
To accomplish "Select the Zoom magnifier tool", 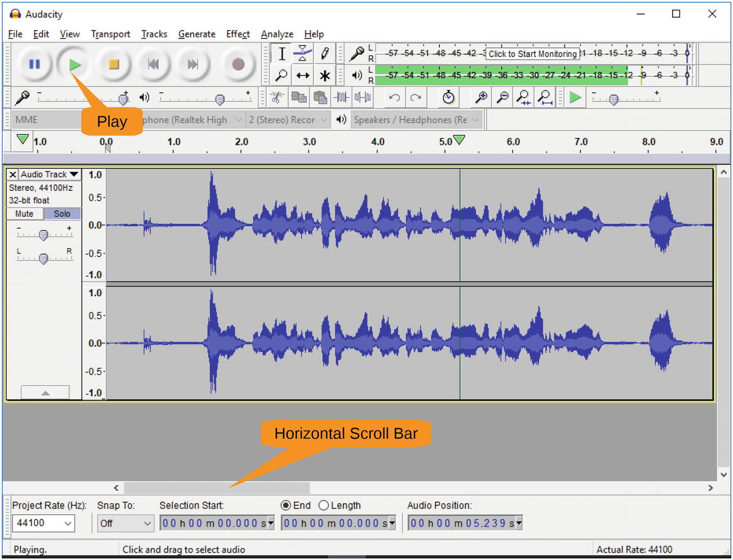I will click(281, 75).
